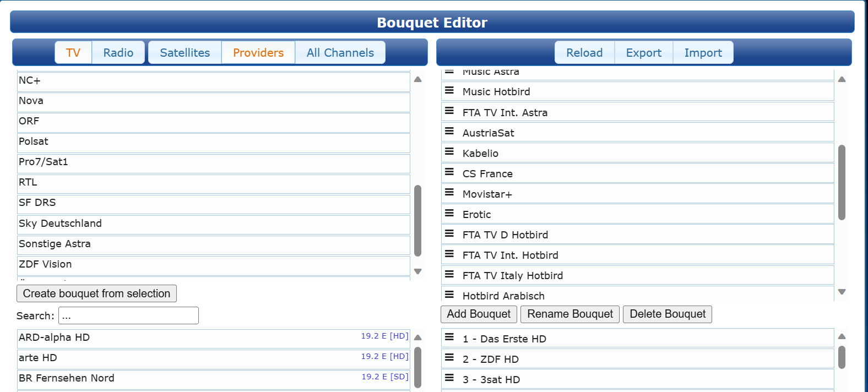Select provider SF DRS
The image size is (868, 392).
point(214,204)
